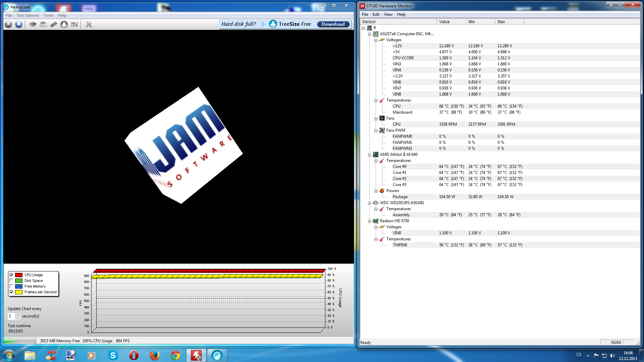Viewport: 644px width, 362px height.
Task: Enable the Free Memory chart checkbox
Action: [x=11, y=286]
